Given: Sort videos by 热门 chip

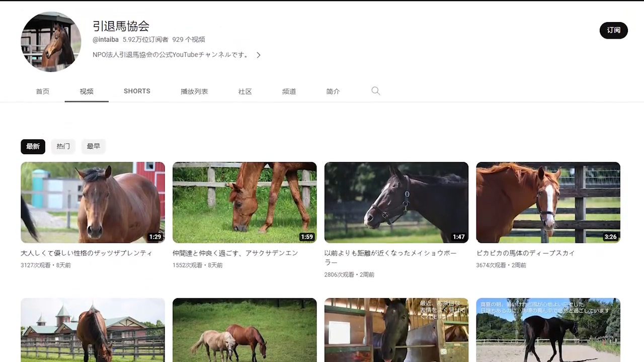Looking at the screenshot, I should (x=63, y=146).
